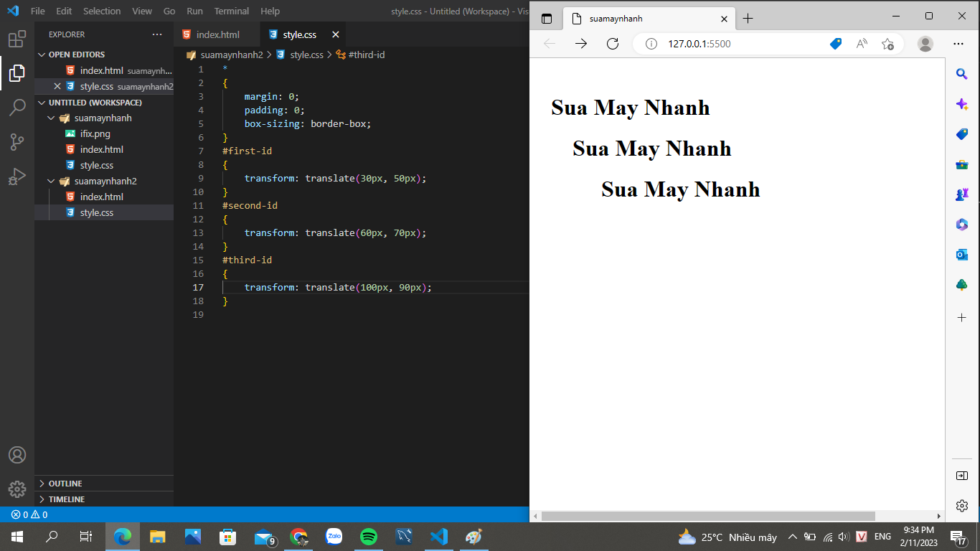Click the suamaynhanh browser tab
Screen dimensions: 980x551
pos(650,19)
